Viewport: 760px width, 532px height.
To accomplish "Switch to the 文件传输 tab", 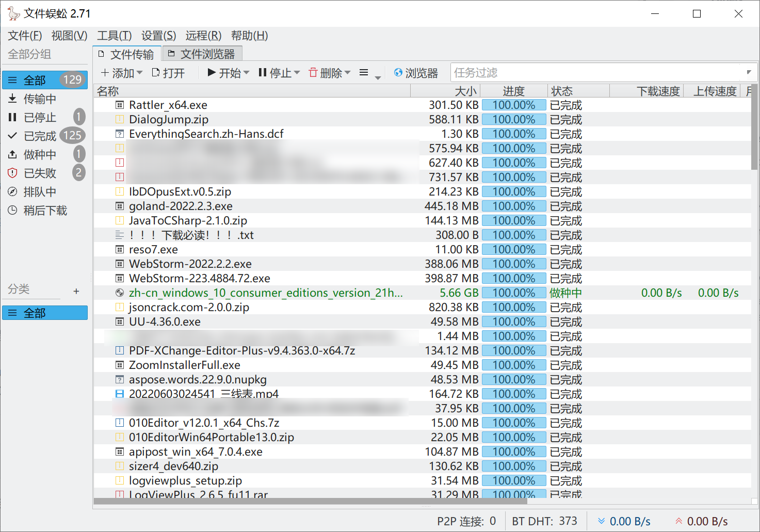I will [x=127, y=54].
